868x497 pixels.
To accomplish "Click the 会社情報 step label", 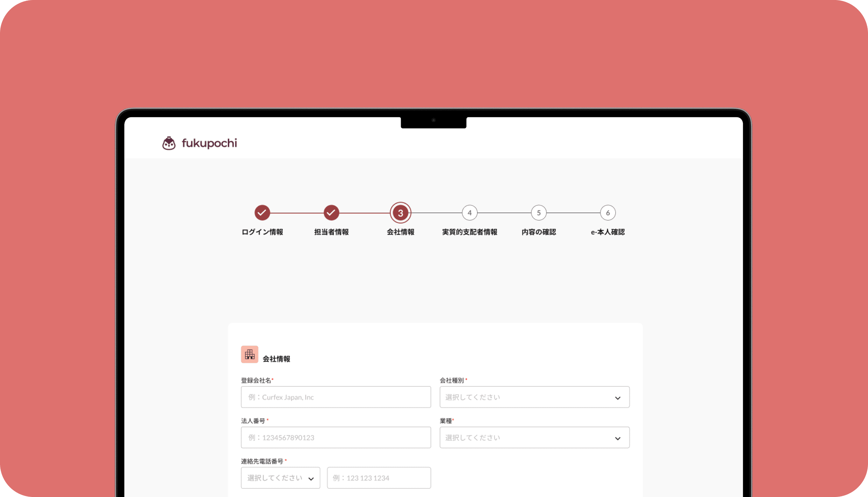I will pyautogui.click(x=400, y=232).
